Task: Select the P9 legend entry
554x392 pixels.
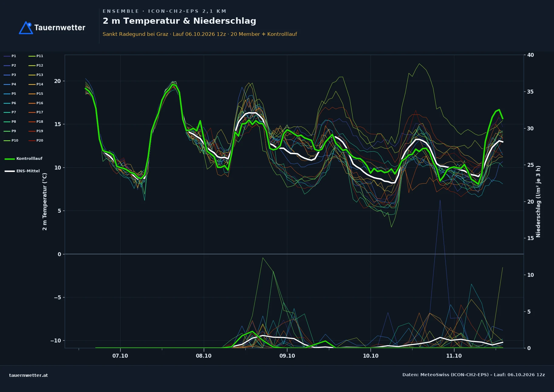Action: (10, 131)
